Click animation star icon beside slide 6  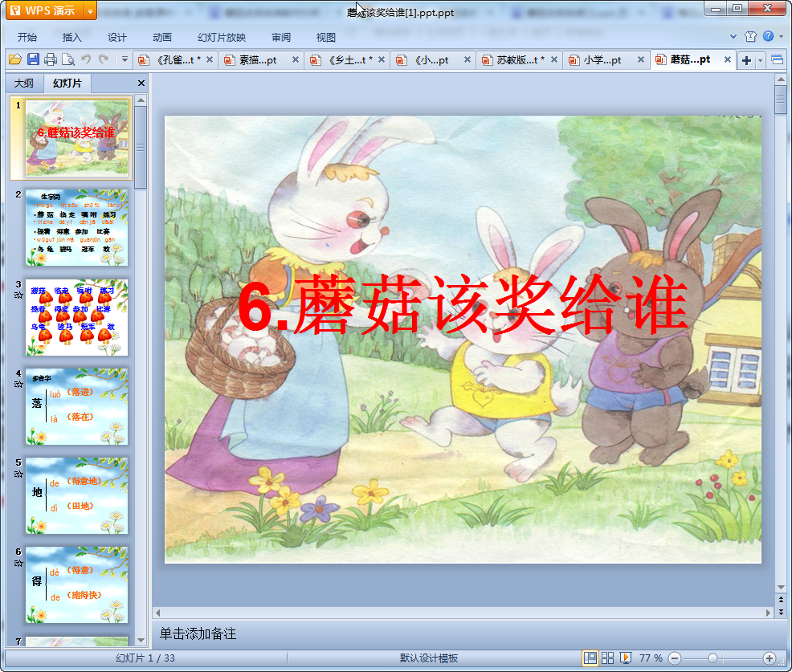pos(18,563)
